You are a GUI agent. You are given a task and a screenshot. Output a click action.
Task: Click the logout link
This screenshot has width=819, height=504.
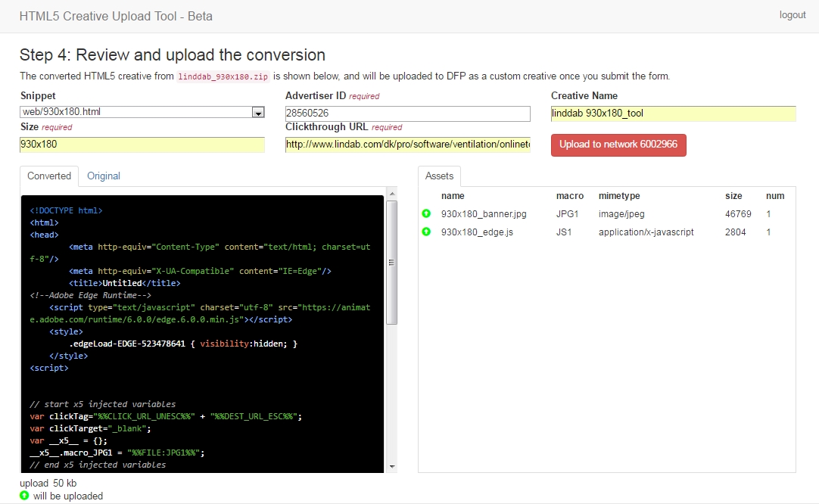[793, 15]
